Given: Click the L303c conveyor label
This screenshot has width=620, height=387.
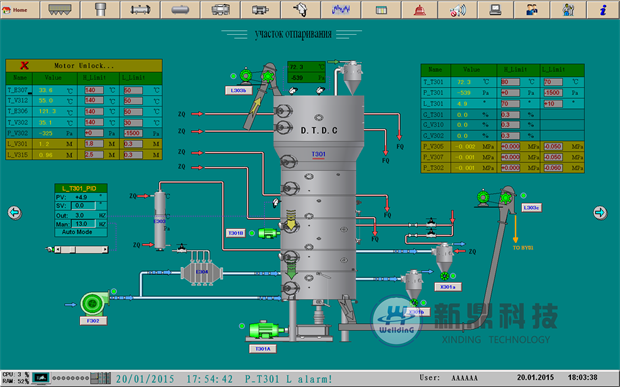Looking at the screenshot, I should coord(531,208).
